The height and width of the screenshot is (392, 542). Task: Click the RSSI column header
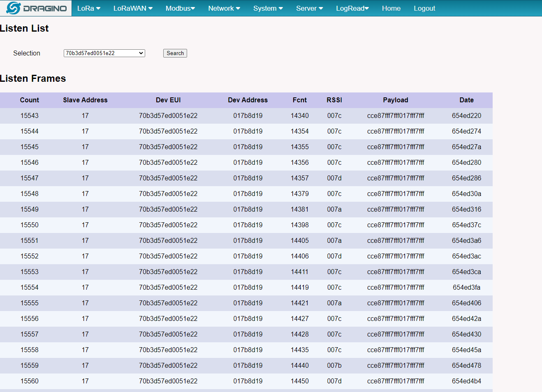(x=334, y=100)
